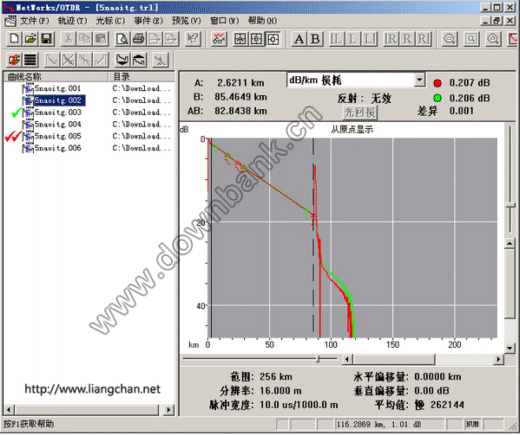This screenshot has width=520, height=435.
Task: Open the 事件(E) menu
Action: coord(148,21)
